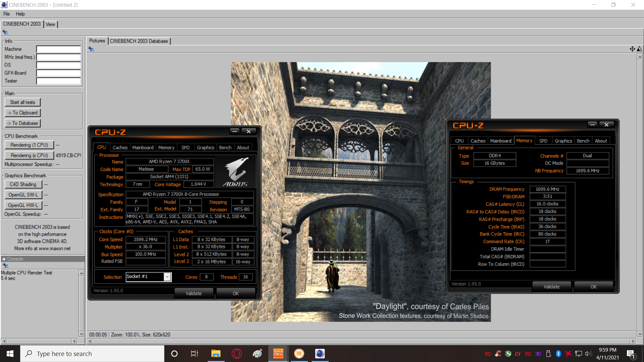
Task: Open the CPU-Z taskbar icon
Action: [278, 354]
